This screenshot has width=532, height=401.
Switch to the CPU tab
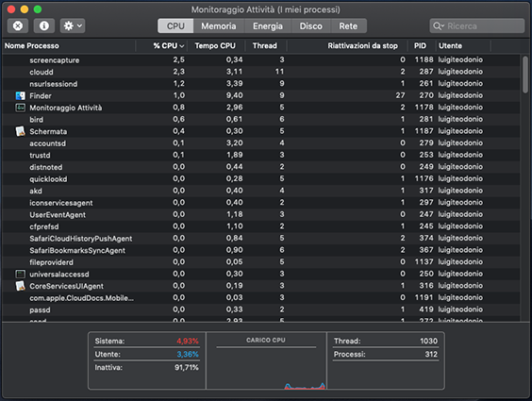175,26
